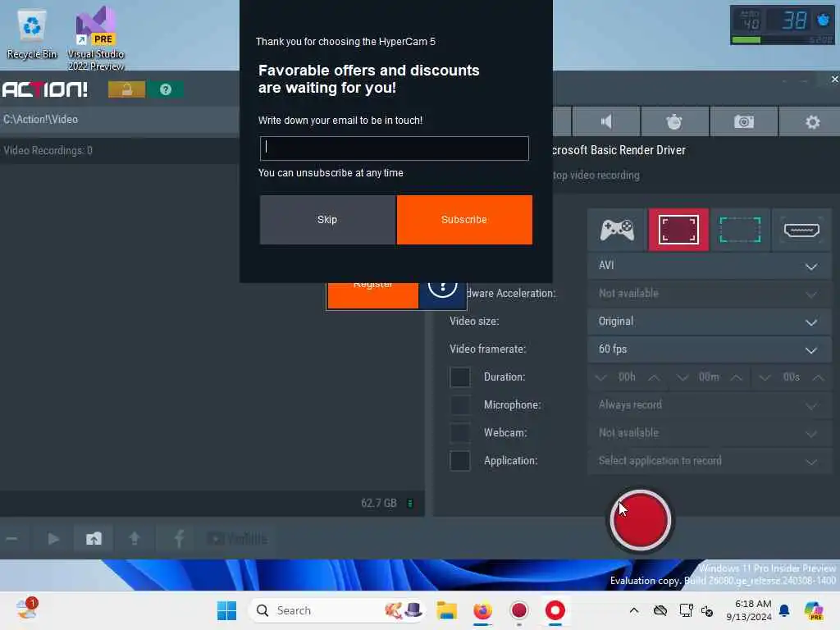The height and width of the screenshot is (630, 840).
Task: Click the play recording button
Action: click(53, 539)
